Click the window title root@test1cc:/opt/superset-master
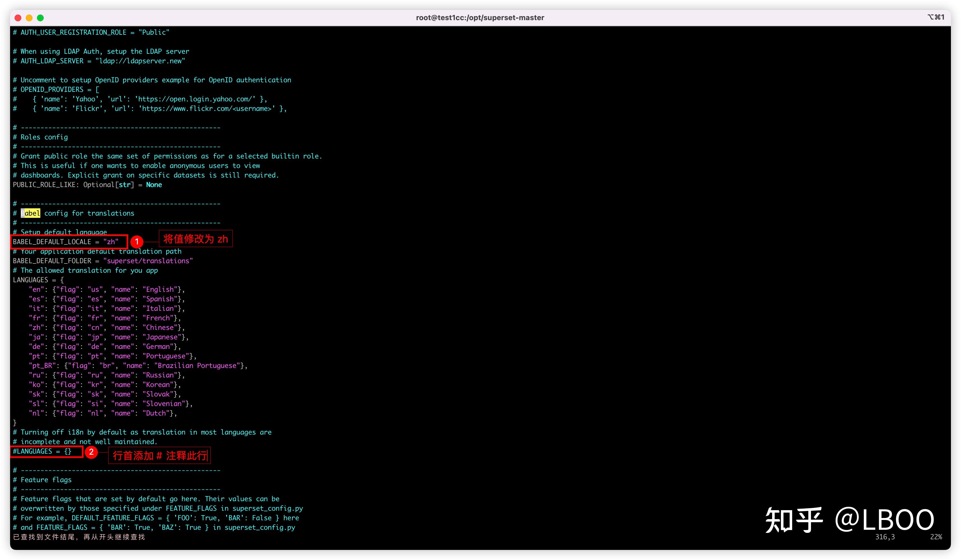This screenshot has width=961, height=560. click(x=480, y=18)
